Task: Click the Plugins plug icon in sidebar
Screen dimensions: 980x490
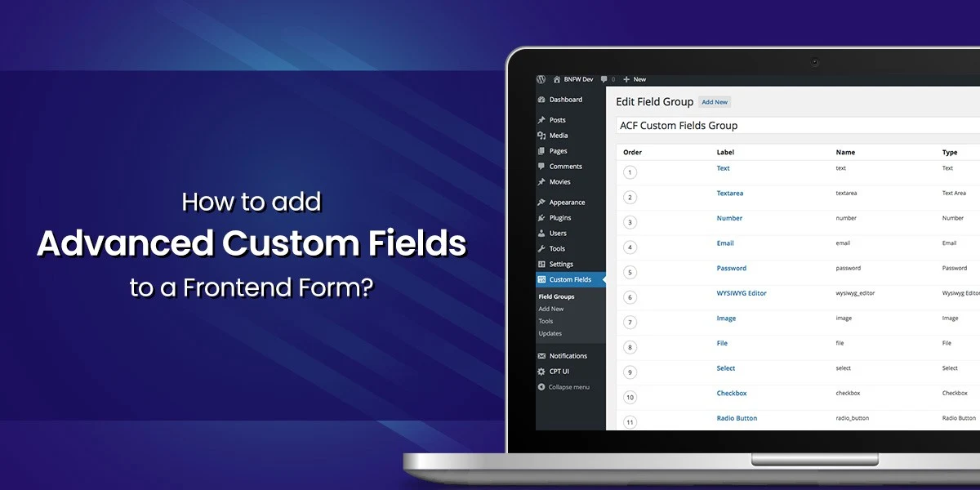Action: tap(541, 218)
